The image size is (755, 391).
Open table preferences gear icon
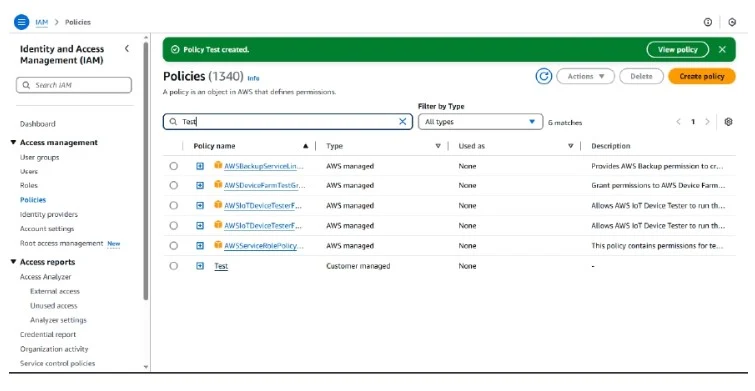(x=729, y=122)
